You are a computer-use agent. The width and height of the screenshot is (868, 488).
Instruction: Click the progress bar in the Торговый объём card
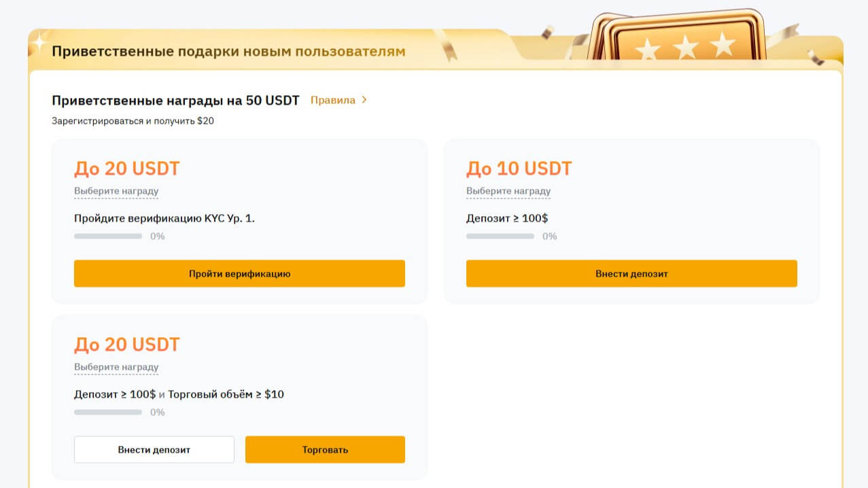[x=108, y=413]
